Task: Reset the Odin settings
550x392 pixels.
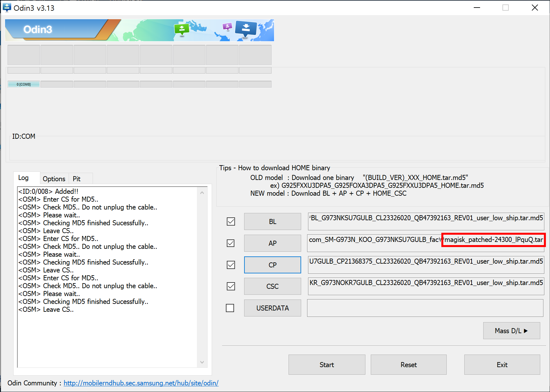Action: tap(409, 365)
